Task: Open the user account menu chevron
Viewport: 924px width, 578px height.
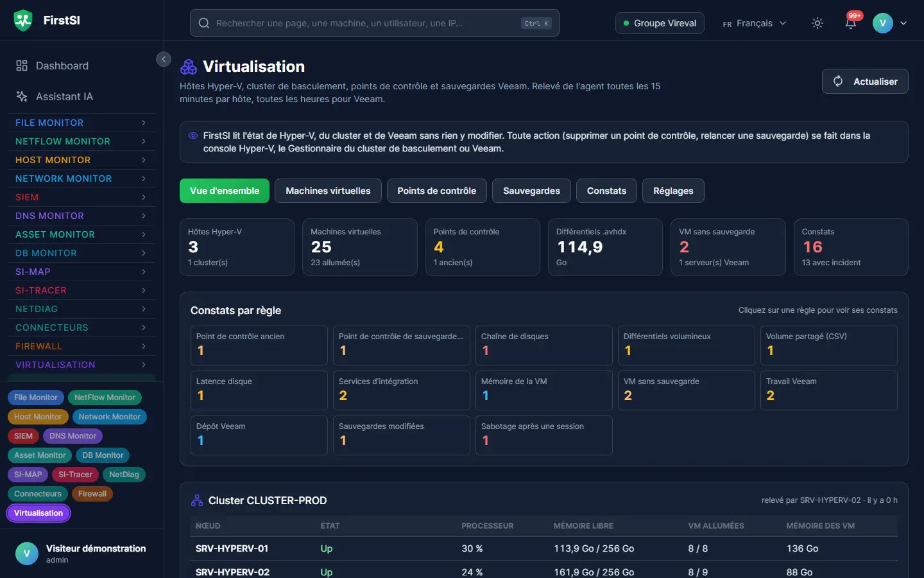Action: point(903,23)
